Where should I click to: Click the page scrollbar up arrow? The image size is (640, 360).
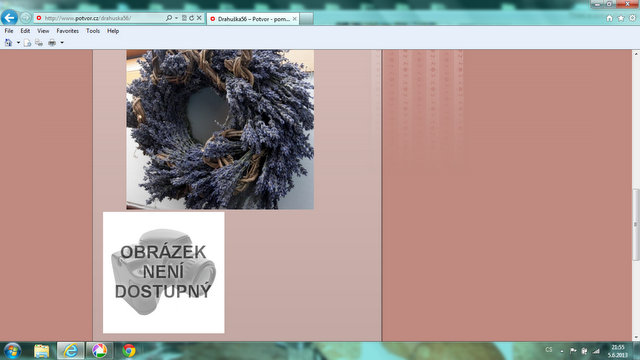pyautogui.click(x=636, y=53)
